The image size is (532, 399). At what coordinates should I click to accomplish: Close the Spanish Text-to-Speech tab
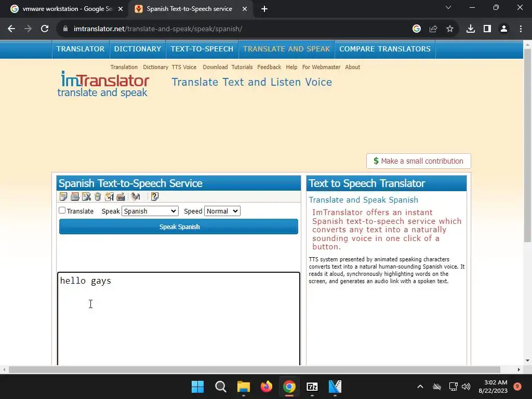[x=245, y=9]
